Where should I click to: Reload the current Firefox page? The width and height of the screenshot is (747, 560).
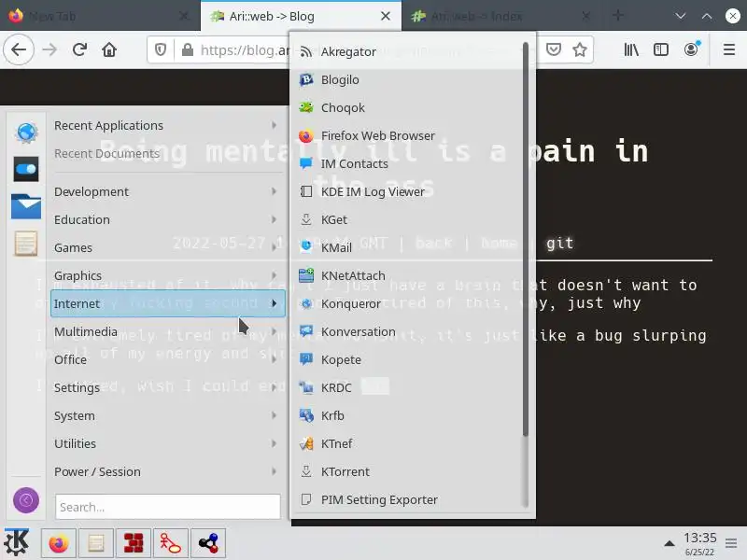79,49
